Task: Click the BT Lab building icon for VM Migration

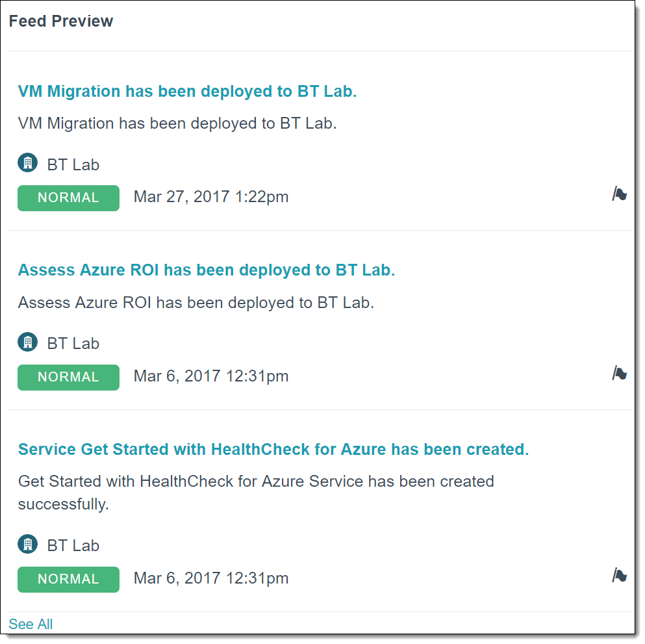Action: (x=27, y=162)
